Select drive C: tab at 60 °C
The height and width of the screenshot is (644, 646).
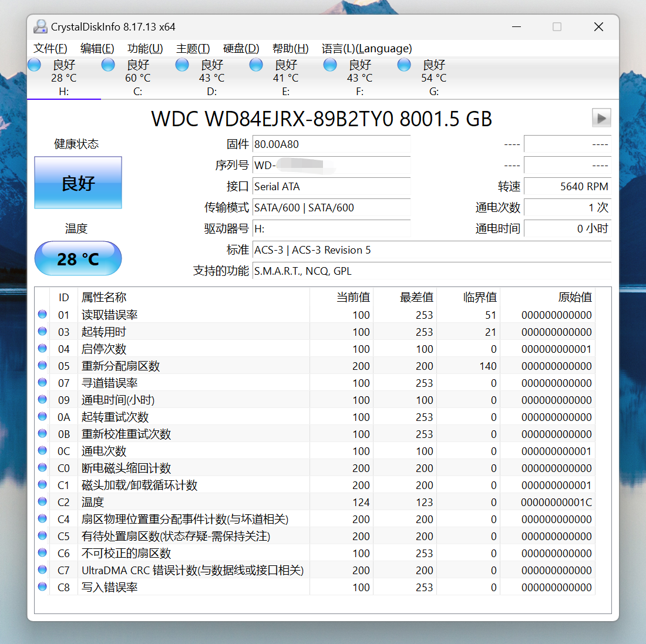[137, 78]
